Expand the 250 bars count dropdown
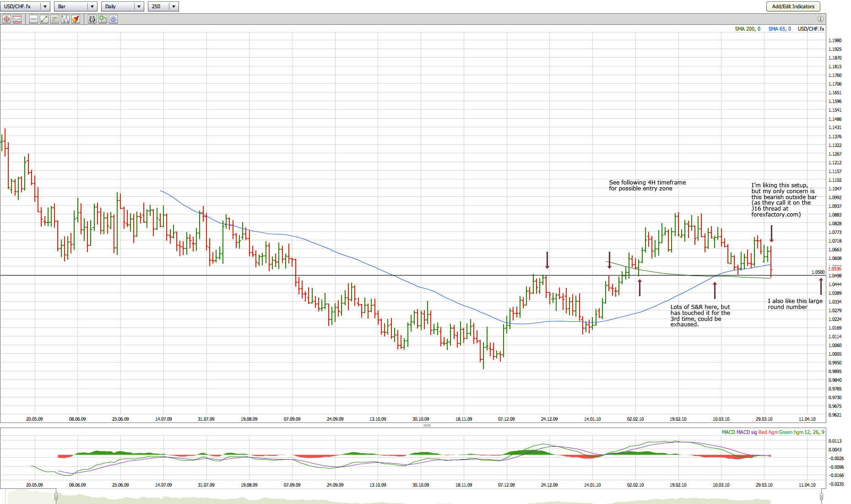This screenshot has width=851, height=504. pyautogui.click(x=173, y=6)
